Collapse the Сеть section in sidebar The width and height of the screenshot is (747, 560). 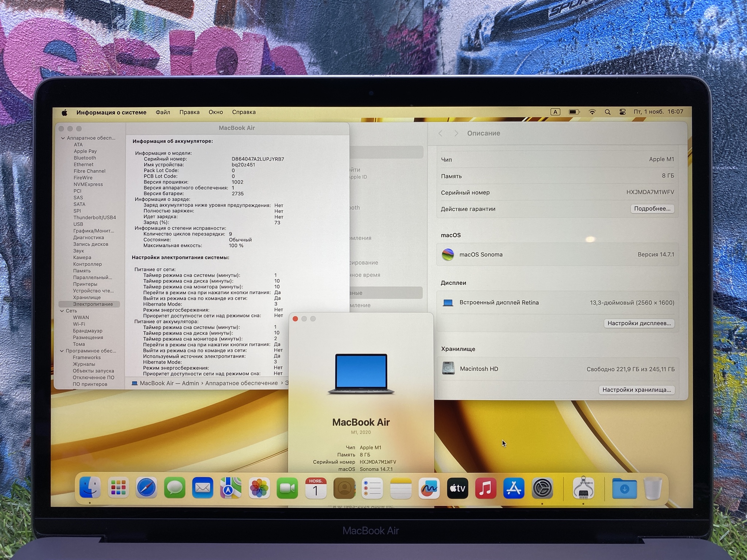click(62, 311)
